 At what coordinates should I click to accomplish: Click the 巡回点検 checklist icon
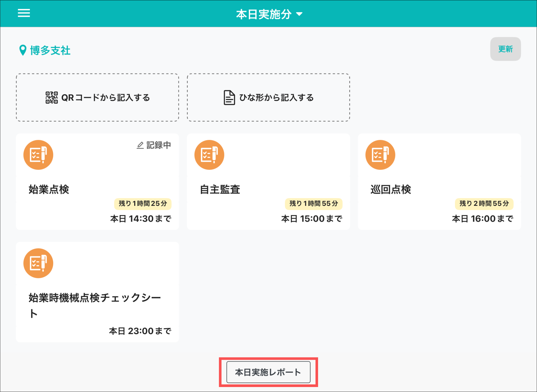click(x=380, y=155)
